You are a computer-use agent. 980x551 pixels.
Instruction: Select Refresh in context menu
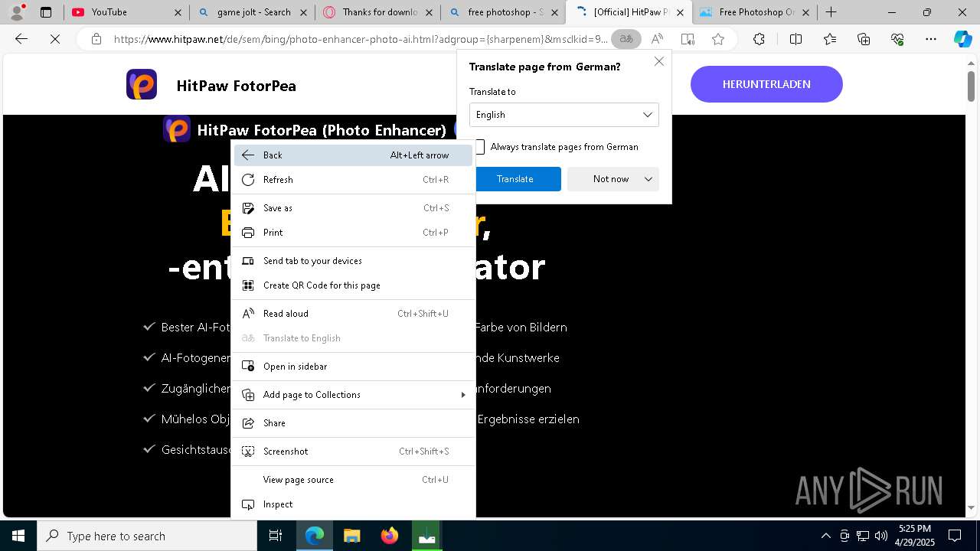pos(353,180)
